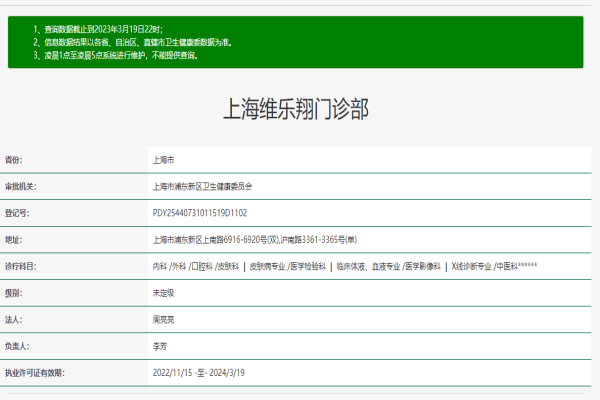Click the 诊疗科目 field label
This screenshot has width=600, height=400.
click(20, 266)
